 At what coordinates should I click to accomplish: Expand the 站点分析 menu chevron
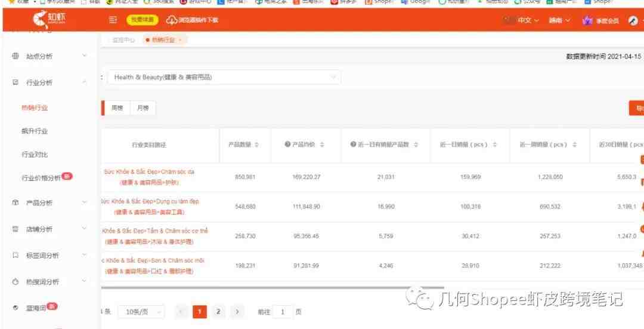tap(84, 56)
